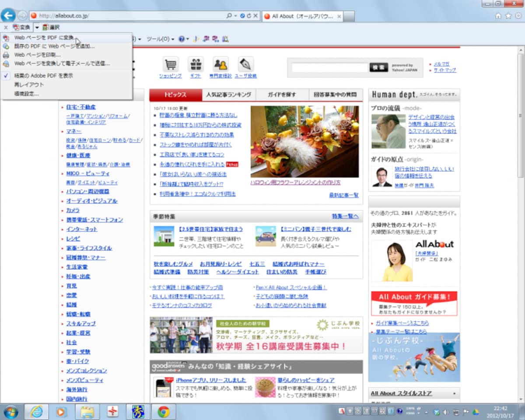Close the Adobe PDF toolbar with its X
The height and width of the screenshot is (420, 525).
click(x=6, y=28)
